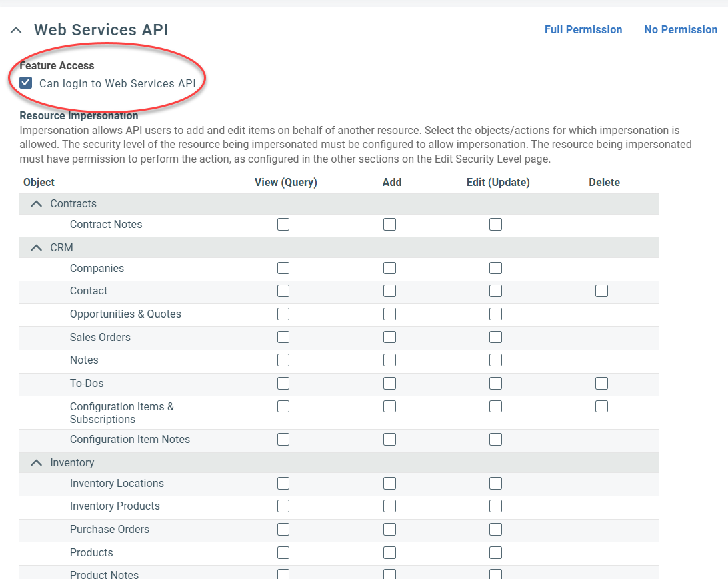
Task: Check the Delete box for To-Dos
Action: [x=601, y=384]
